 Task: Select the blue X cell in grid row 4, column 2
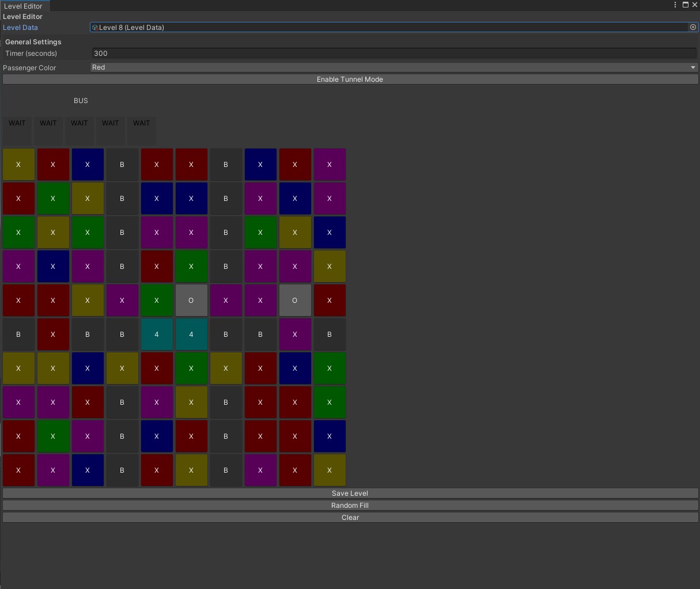pyautogui.click(x=53, y=267)
